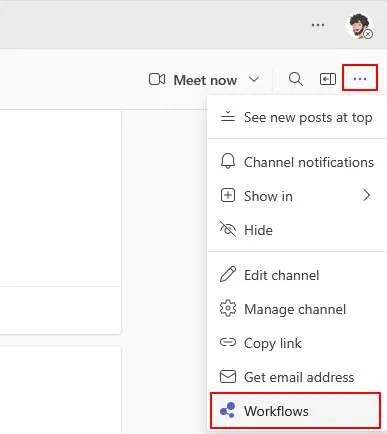Open channel search with the magnifier icon
387x434 pixels.
[x=296, y=79]
